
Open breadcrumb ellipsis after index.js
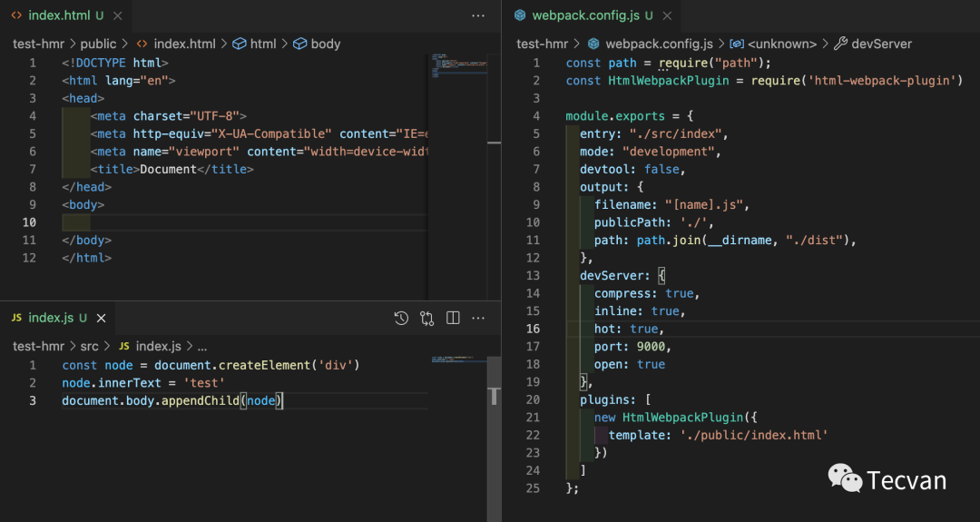201,346
